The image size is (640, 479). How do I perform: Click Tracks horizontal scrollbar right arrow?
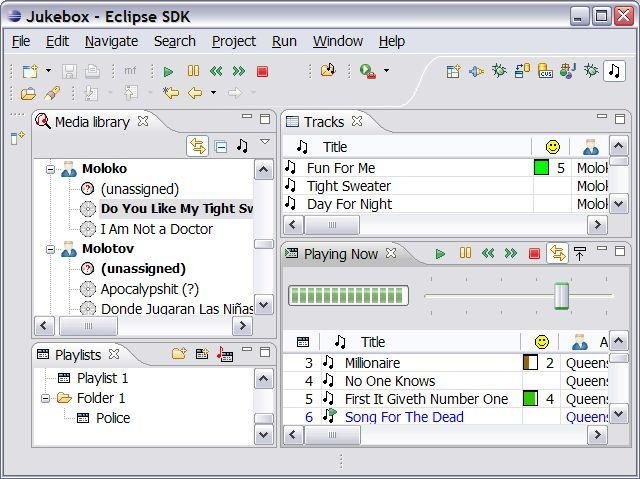click(x=598, y=225)
